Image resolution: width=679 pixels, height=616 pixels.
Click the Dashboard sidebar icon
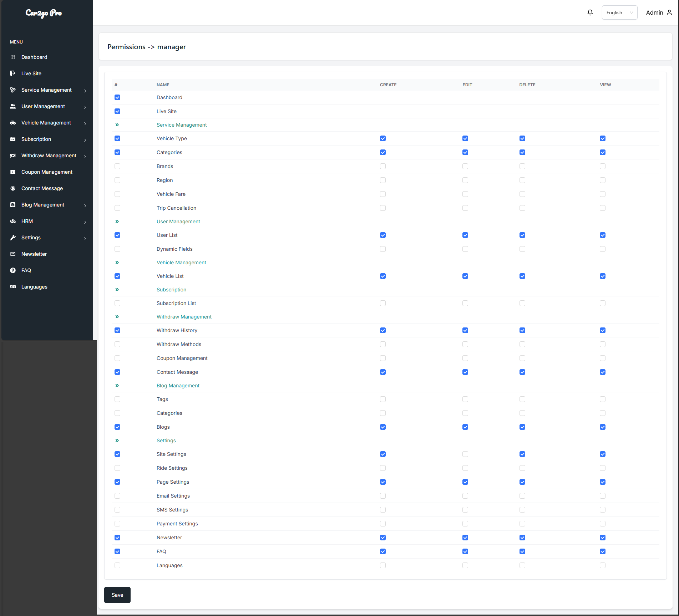tap(13, 57)
